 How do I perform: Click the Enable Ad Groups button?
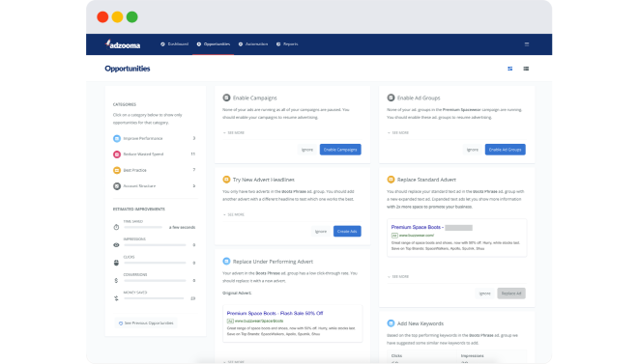point(505,150)
